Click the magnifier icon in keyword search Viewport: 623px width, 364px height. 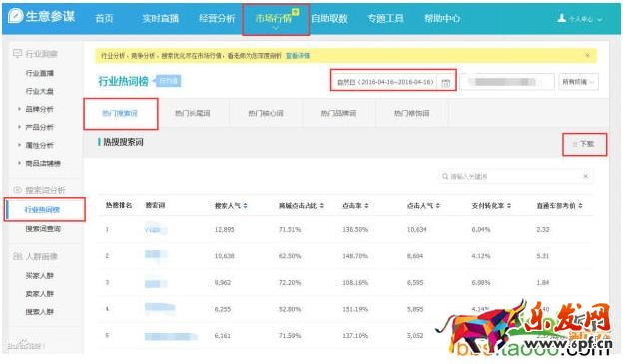(445, 176)
